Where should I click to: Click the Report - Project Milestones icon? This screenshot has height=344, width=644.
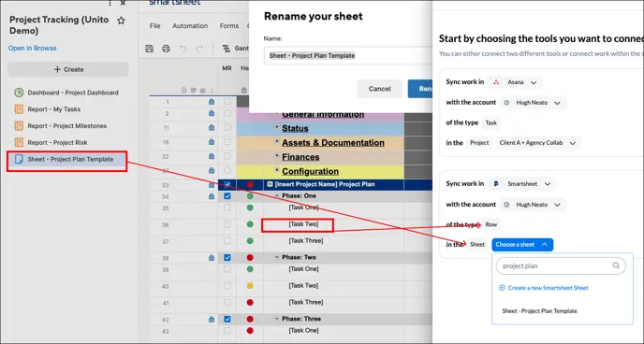click(19, 126)
